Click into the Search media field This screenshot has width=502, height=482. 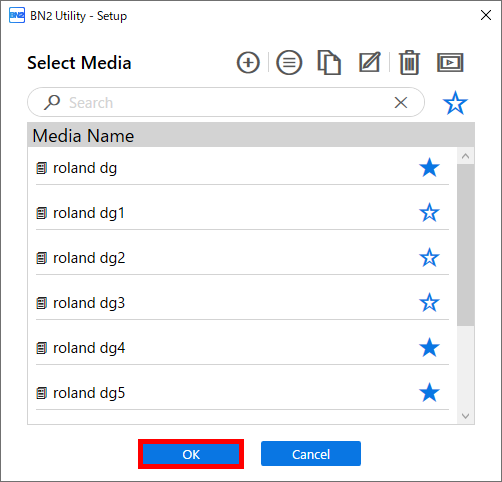pos(226,102)
